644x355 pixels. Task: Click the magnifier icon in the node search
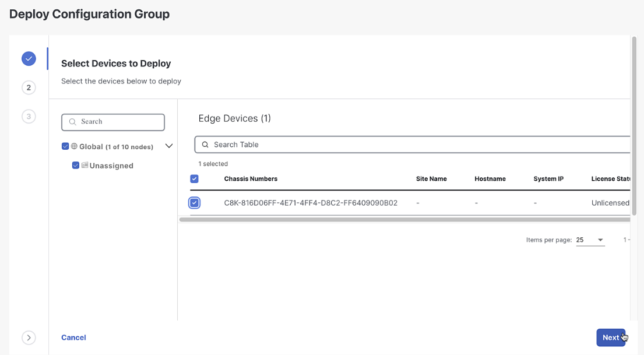coord(73,122)
